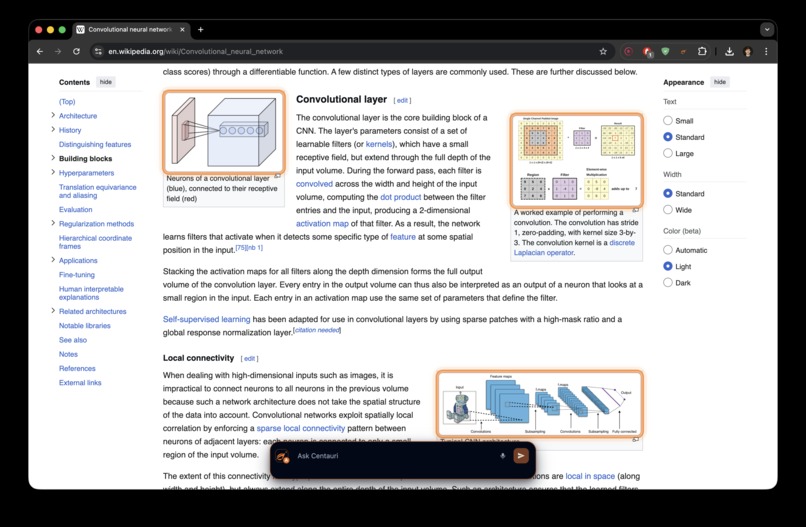Expand the Hyperparameters contents section
Viewport: 806px width, 527px height.
[x=53, y=172]
